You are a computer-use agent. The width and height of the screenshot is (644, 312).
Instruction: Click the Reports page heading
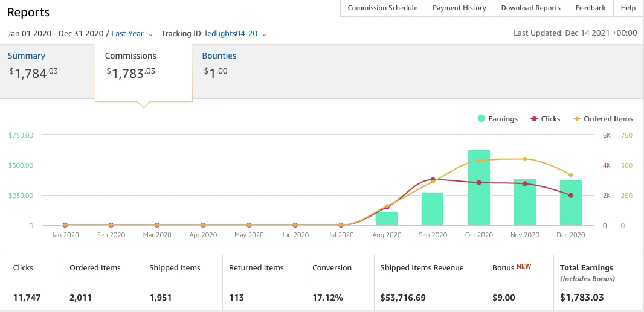click(x=28, y=12)
